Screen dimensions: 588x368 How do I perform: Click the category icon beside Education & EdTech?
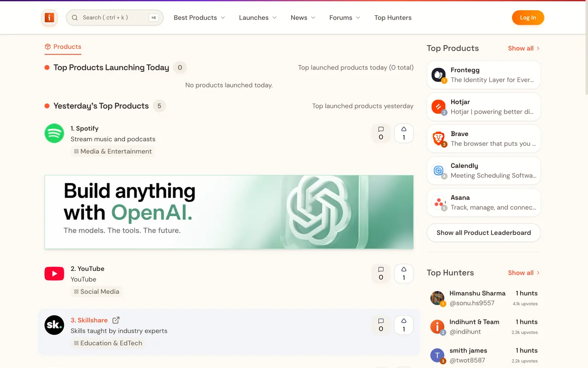coord(76,343)
